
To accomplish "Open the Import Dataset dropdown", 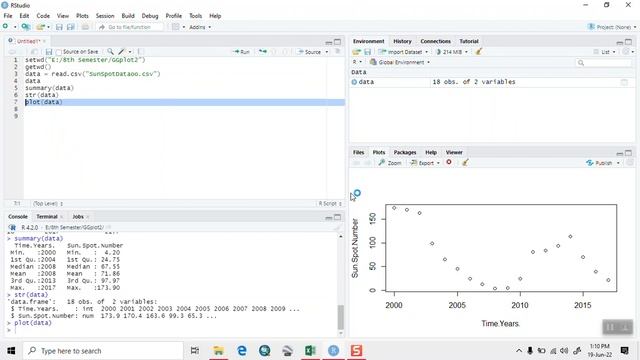I will (x=403, y=52).
